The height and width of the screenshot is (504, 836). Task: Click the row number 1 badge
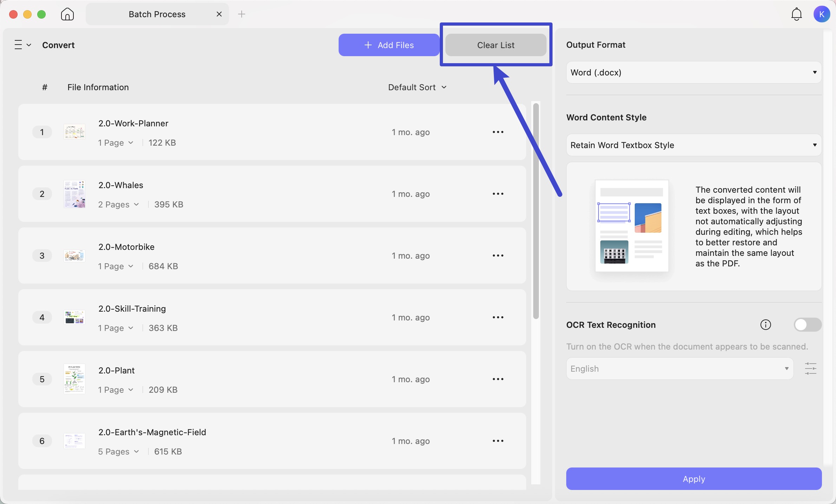click(x=42, y=132)
